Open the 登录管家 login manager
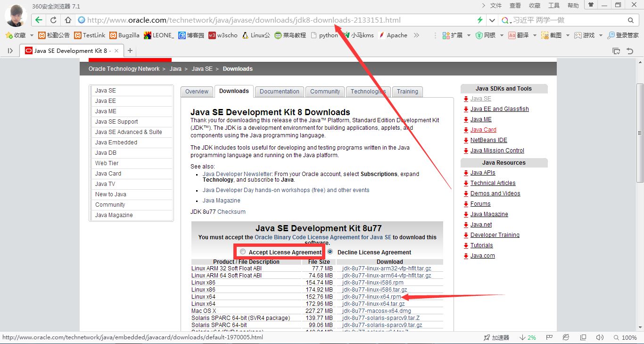 point(623,35)
